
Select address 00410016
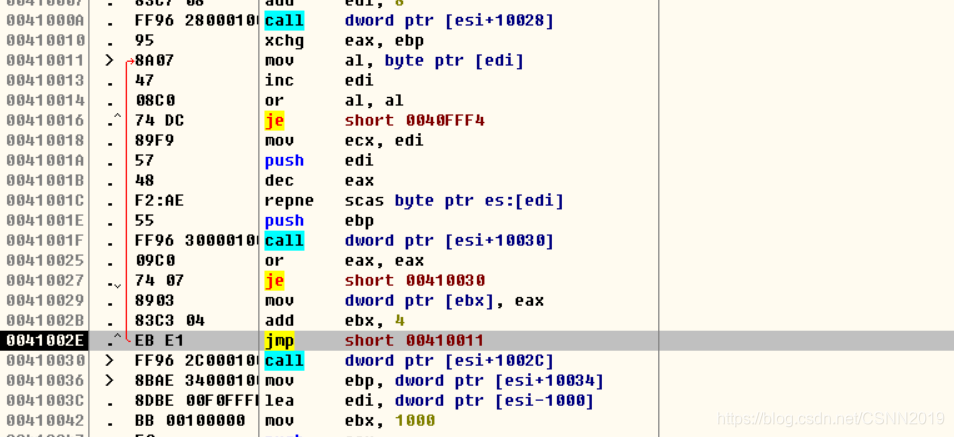[x=45, y=121]
